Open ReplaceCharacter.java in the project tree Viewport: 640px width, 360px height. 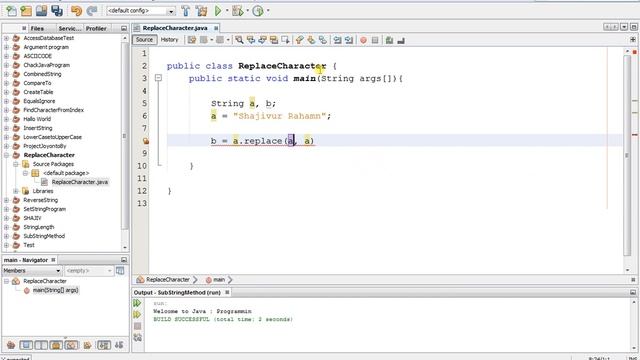pyautogui.click(x=80, y=182)
